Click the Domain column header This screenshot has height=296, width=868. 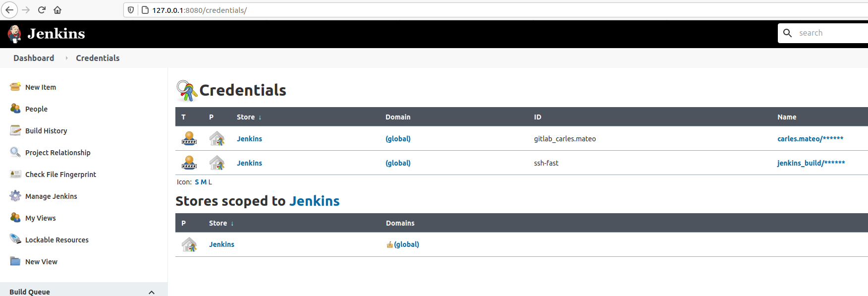tap(398, 117)
